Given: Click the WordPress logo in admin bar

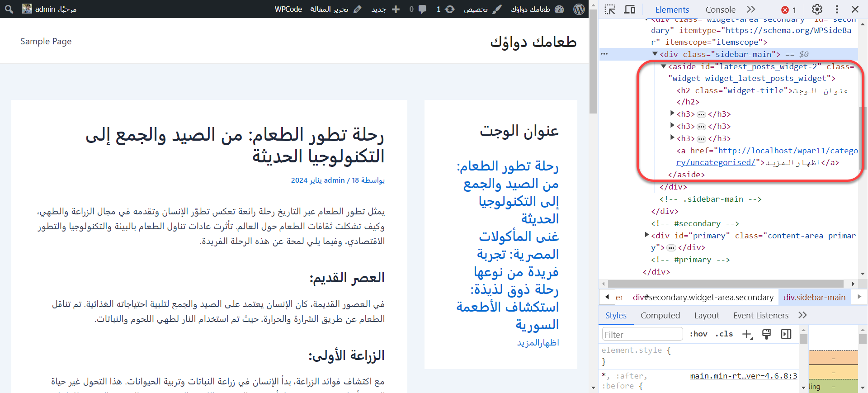Looking at the screenshot, I should tap(579, 9).
